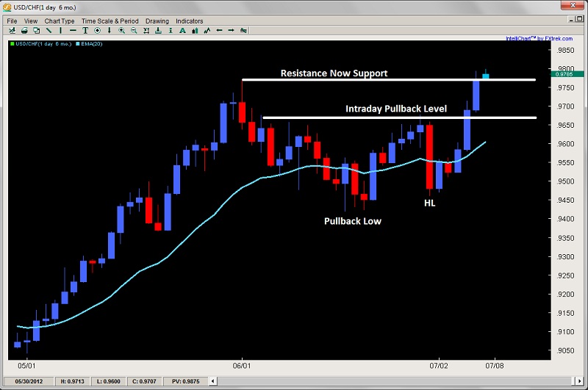The height and width of the screenshot is (390, 588).
Task: Click the 'Intraday Pullback Level' annotation
Action: coord(396,109)
